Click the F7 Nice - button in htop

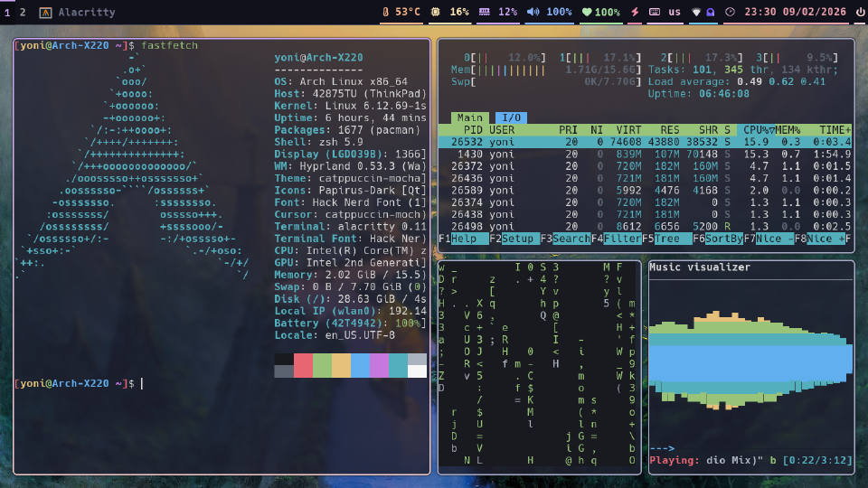(x=769, y=239)
